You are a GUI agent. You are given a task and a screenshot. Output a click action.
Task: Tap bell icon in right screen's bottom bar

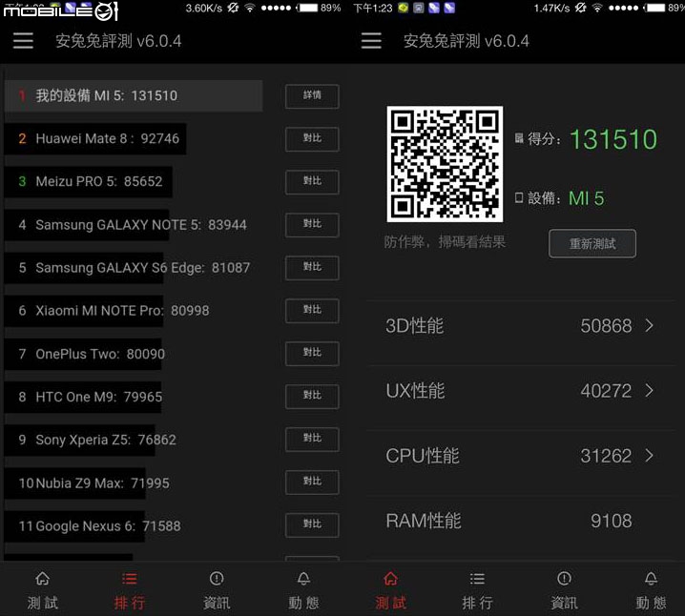click(x=651, y=579)
